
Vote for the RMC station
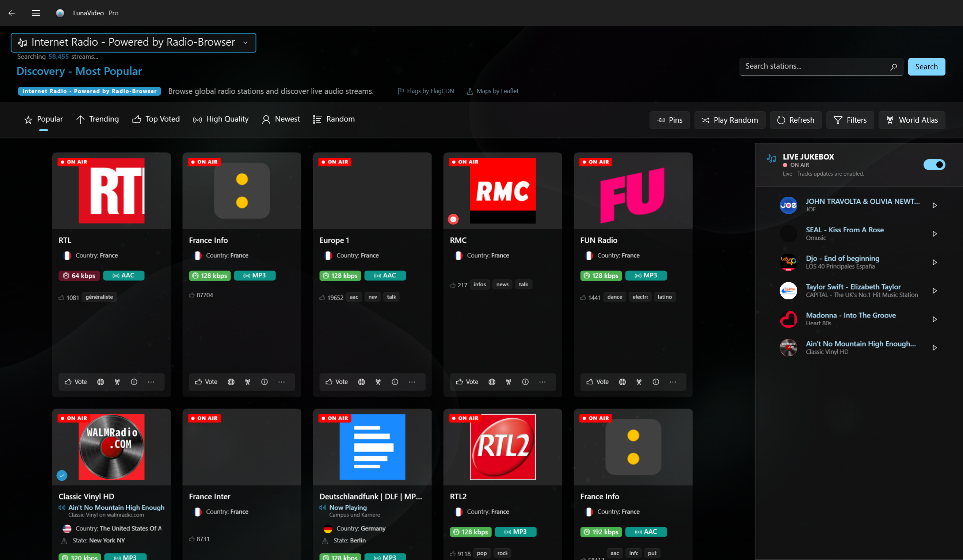(x=467, y=381)
